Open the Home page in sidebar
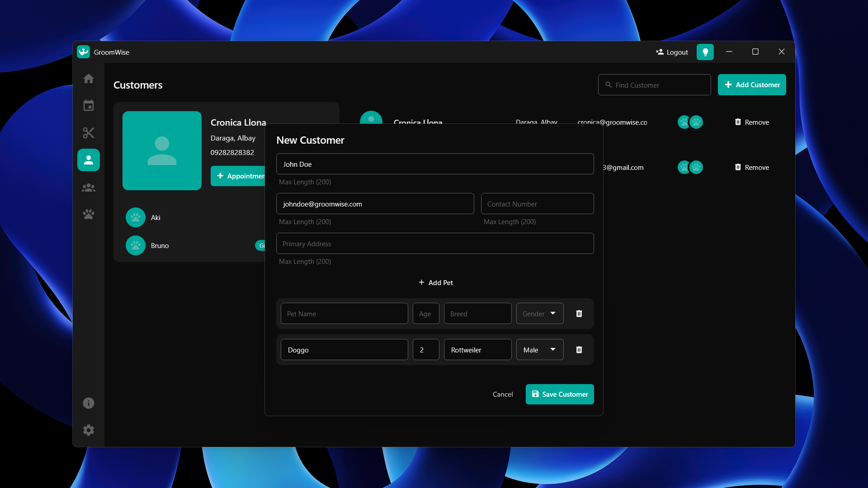The width and height of the screenshot is (868, 488). click(x=89, y=79)
